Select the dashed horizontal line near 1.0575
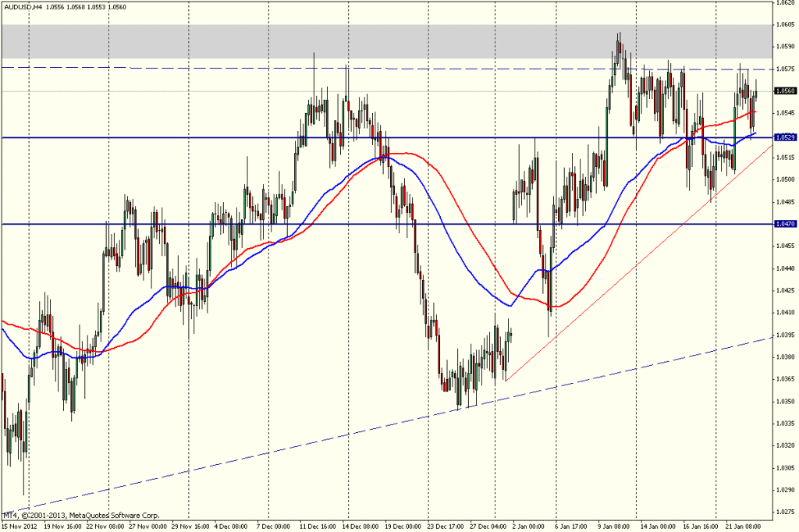 [195, 68]
